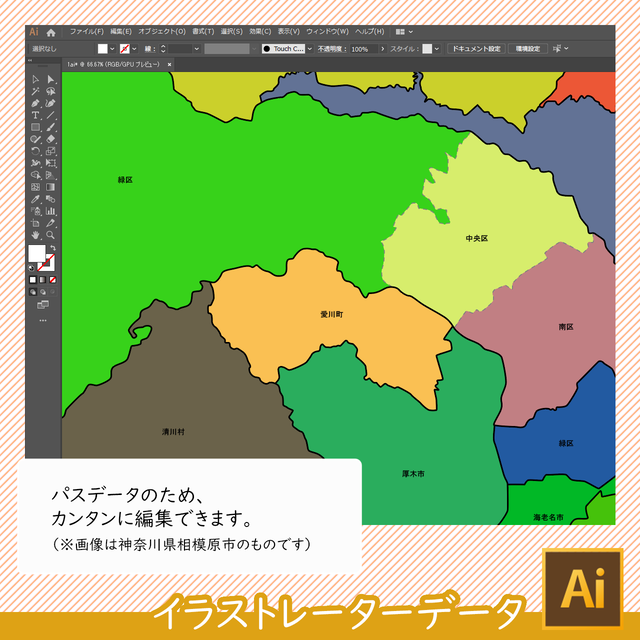Expand the control bar stroke color dropdown
This screenshot has width=640, height=640.
(x=135, y=49)
